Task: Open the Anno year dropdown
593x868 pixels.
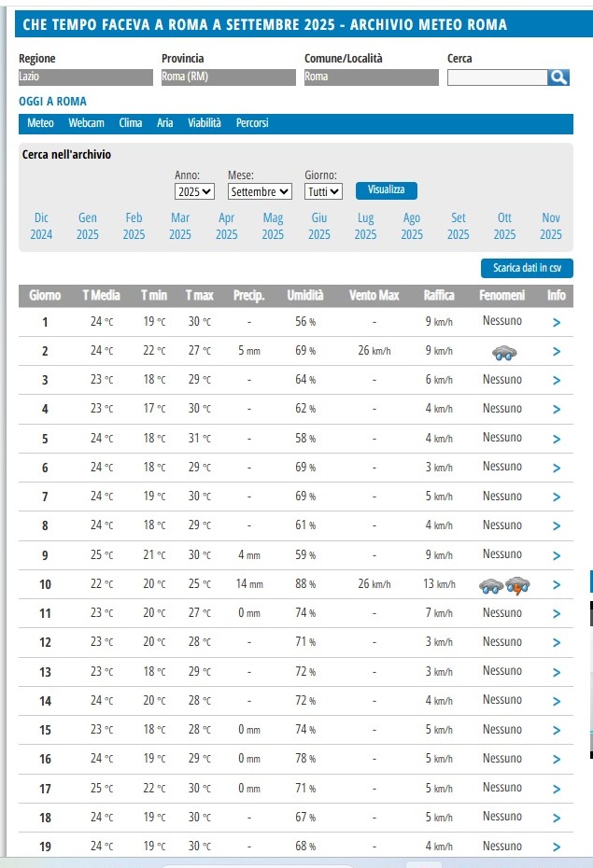Action: [194, 191]
